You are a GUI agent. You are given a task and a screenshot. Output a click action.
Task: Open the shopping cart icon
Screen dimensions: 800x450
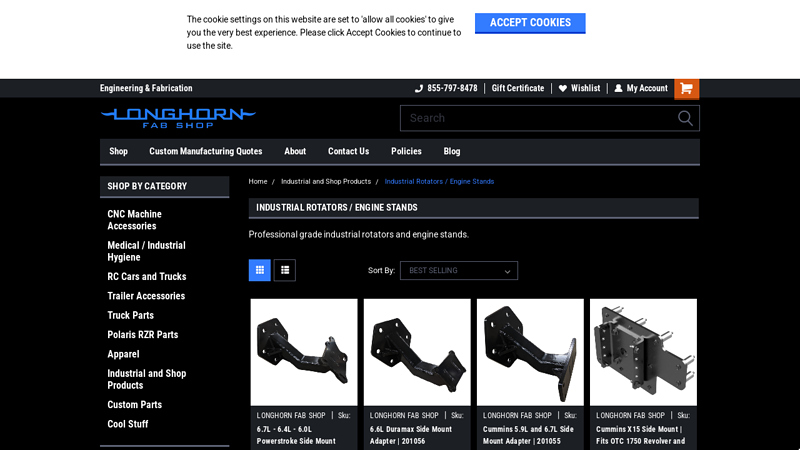(x=686, y=89)
